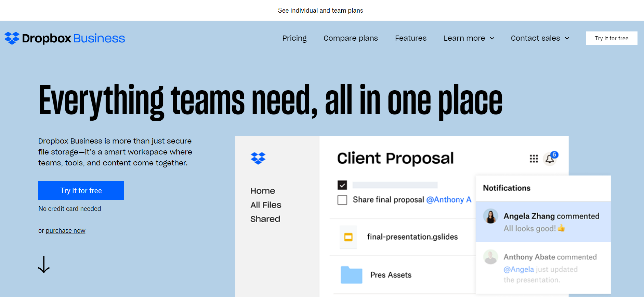Click the down arrow below purchase now
Viewport: 644px width, 297px height.
coord(44,265)
